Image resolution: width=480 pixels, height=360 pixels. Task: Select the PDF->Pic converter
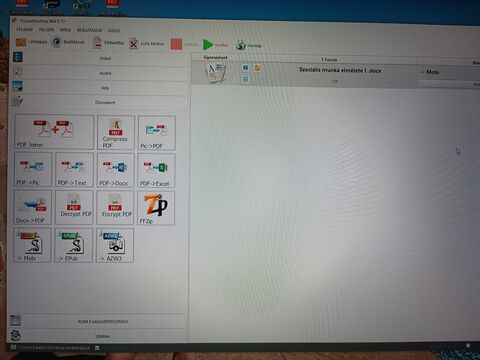click(33, 169)
